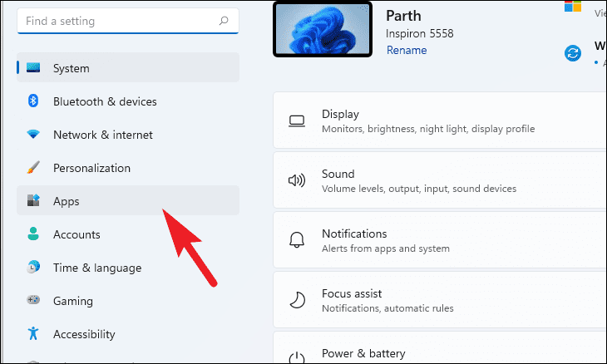Click the Time & language globe icon
607x364 pixels.
33,267
